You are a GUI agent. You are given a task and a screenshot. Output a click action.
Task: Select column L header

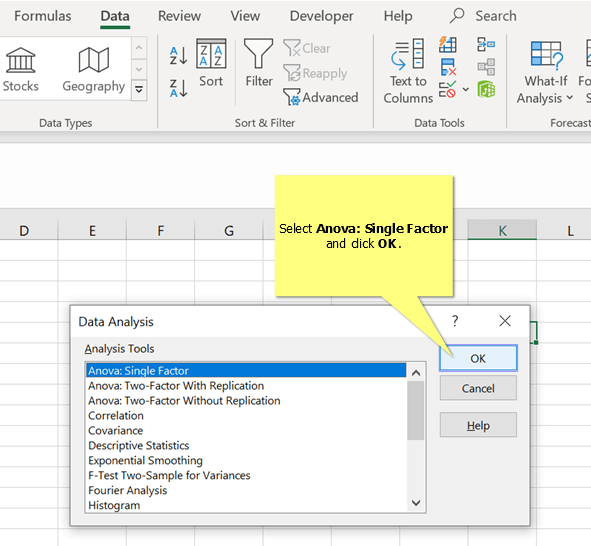click(x=570, y=230)
